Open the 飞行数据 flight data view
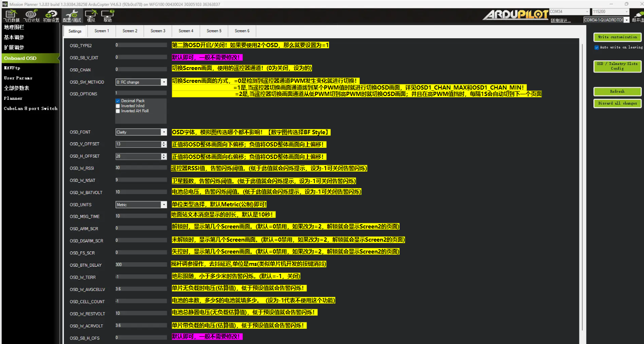 (11, 16)
